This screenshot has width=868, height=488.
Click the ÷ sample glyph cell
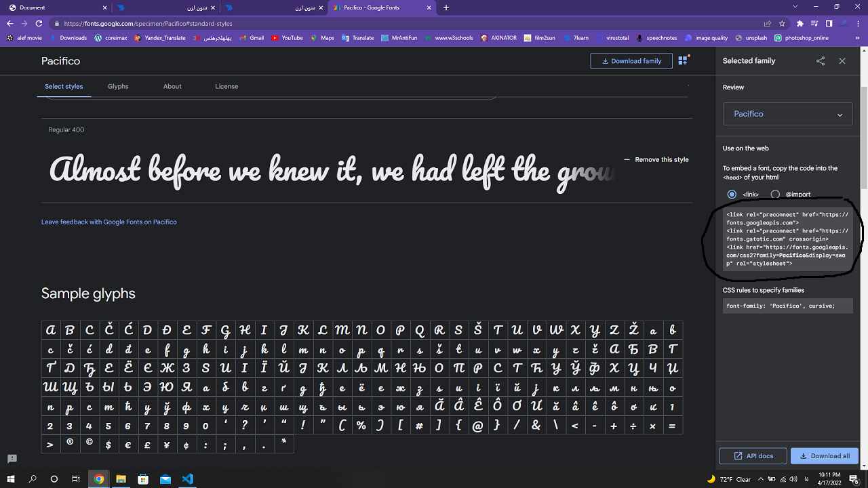pos(633,426)
